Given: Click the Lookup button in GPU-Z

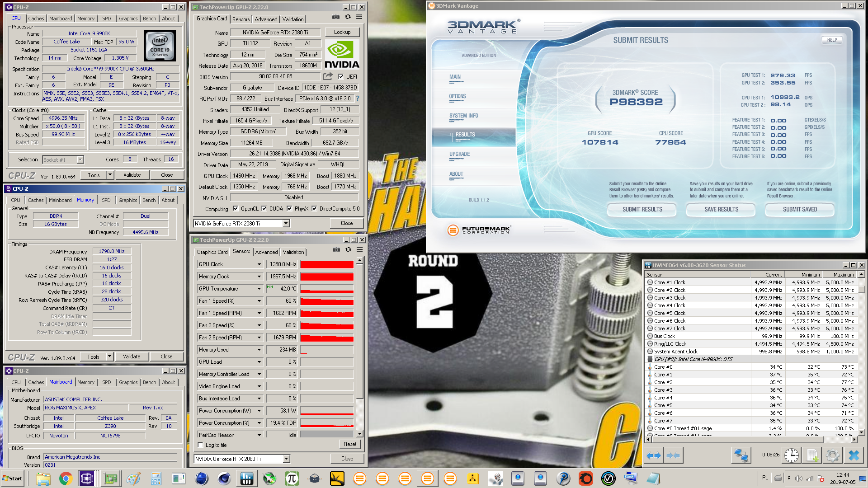Looking at the screenshot, I should 342,32.
